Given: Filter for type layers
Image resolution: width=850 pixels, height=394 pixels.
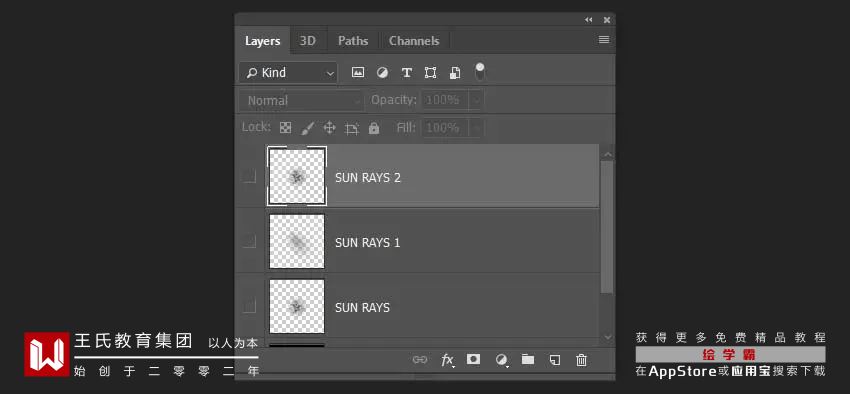Looking at the screenshot, I should [407, 73].
